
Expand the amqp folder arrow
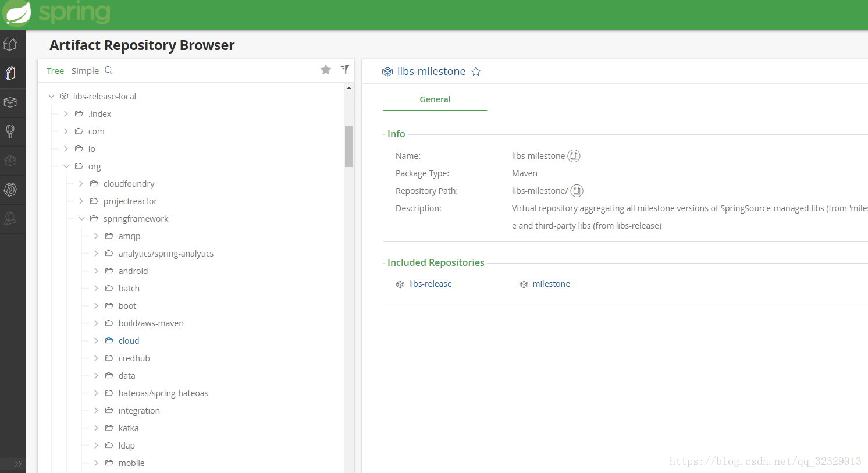tap(96, 236)
